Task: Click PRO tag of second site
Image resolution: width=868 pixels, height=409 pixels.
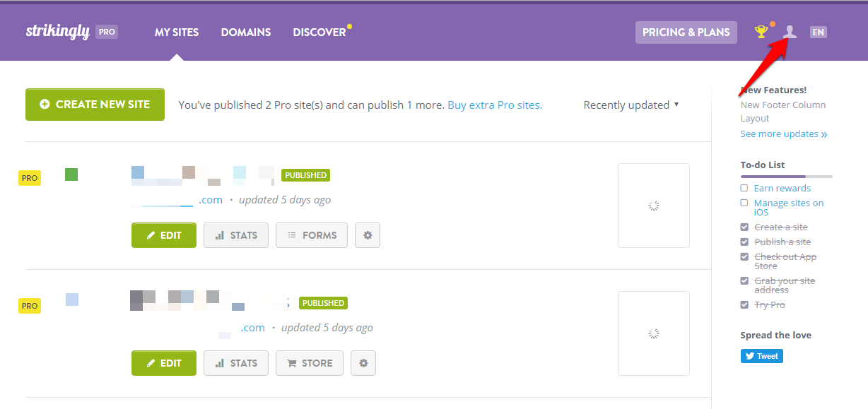Action: (30, 306)
